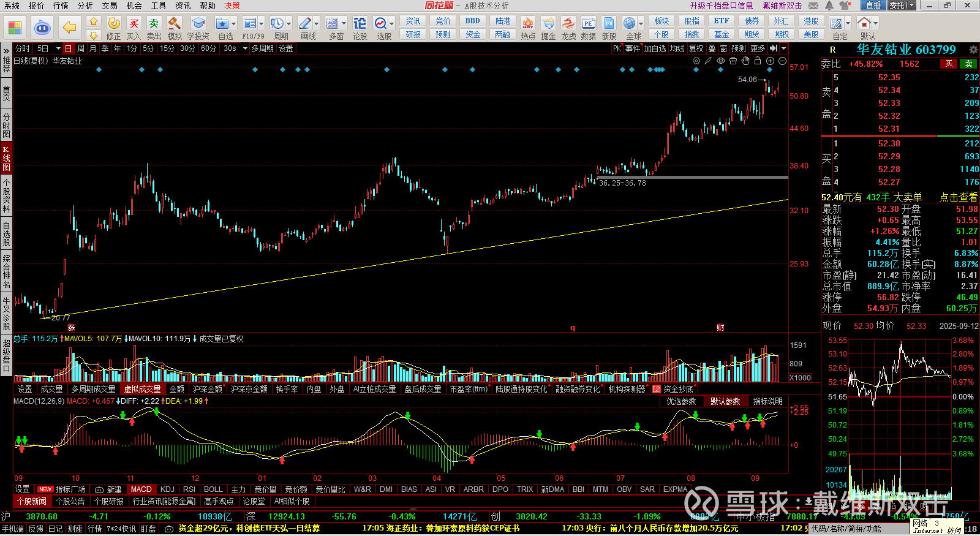
Task: Select the 周 weekly period tab
Action: point(81,48)
